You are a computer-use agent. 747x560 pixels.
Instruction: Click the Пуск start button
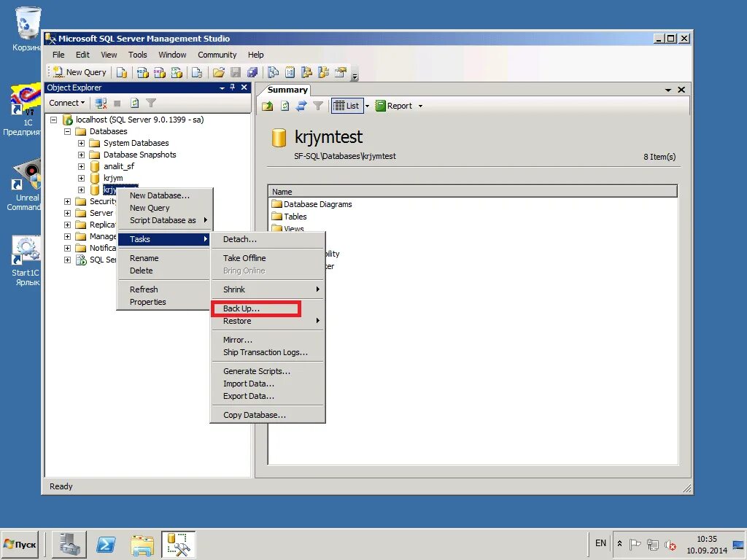point(20,544)
